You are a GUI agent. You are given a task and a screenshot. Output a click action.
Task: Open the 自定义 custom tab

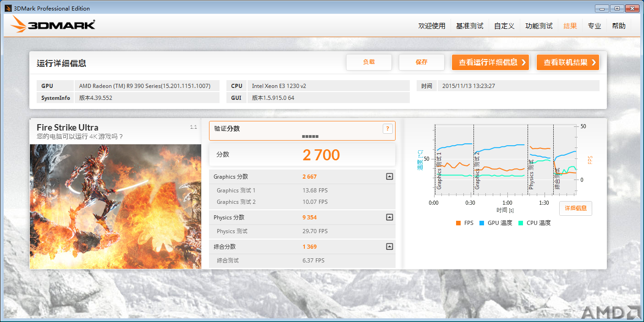(504, 26)
